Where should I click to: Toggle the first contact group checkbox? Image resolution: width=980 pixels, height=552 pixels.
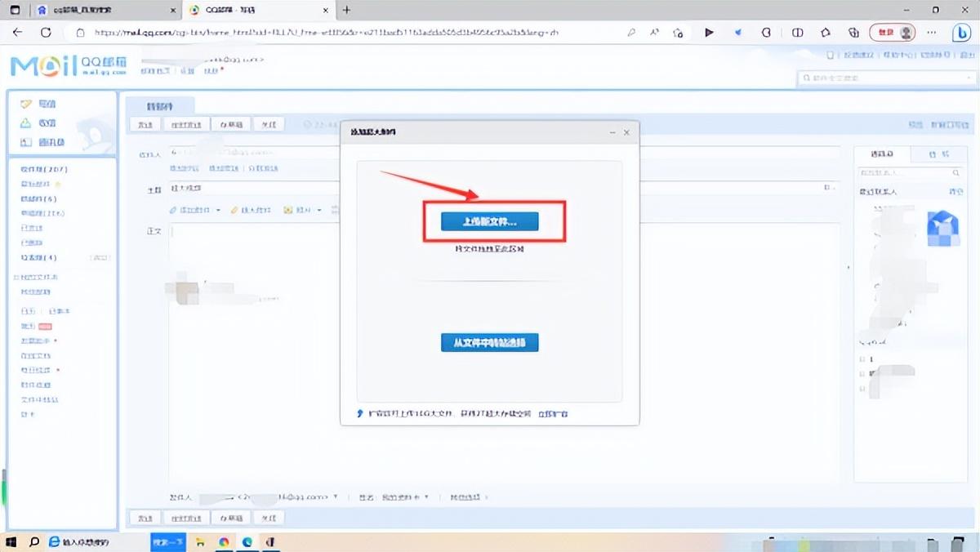[862, 359]
